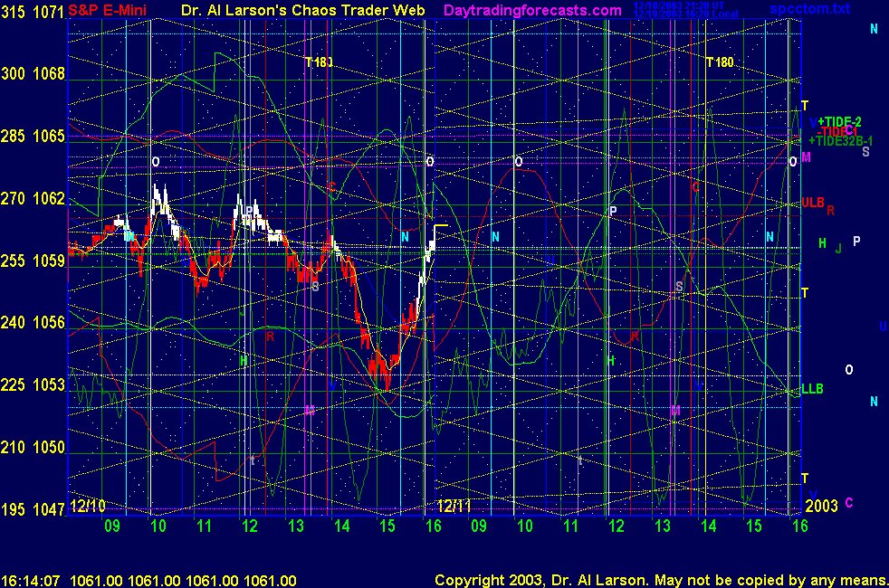Click the '12/10' date label
The image size is (889, 588).
coord(87,506)
